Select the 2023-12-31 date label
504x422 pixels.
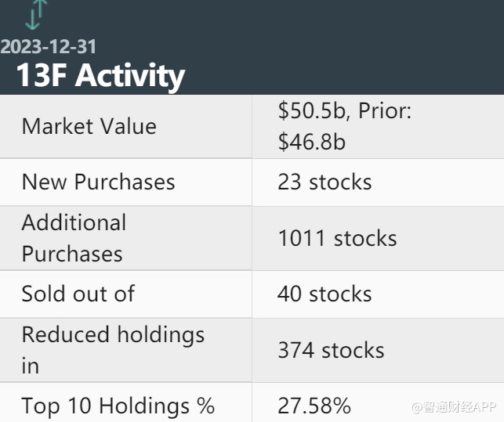tap(49, 47)
